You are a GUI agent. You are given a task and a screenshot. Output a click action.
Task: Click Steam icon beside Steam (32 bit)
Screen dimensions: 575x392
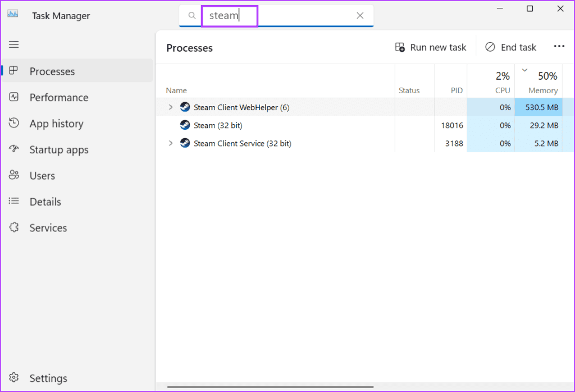pyautogui.click(x=185, y=125)
